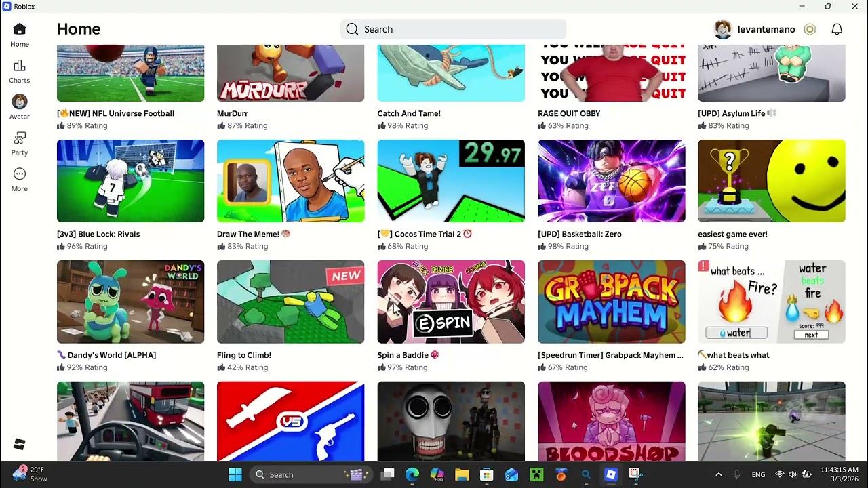Open the MurDurr game thumbnail

coord(290,73)
